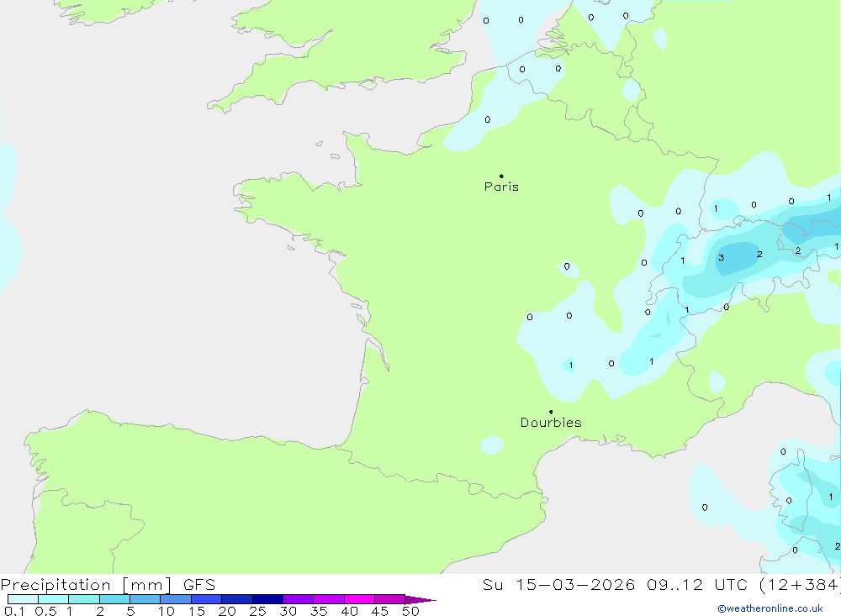Select legend swatch between 45 and 50
This screenshot has width=841, height=616.
(390, 599)
